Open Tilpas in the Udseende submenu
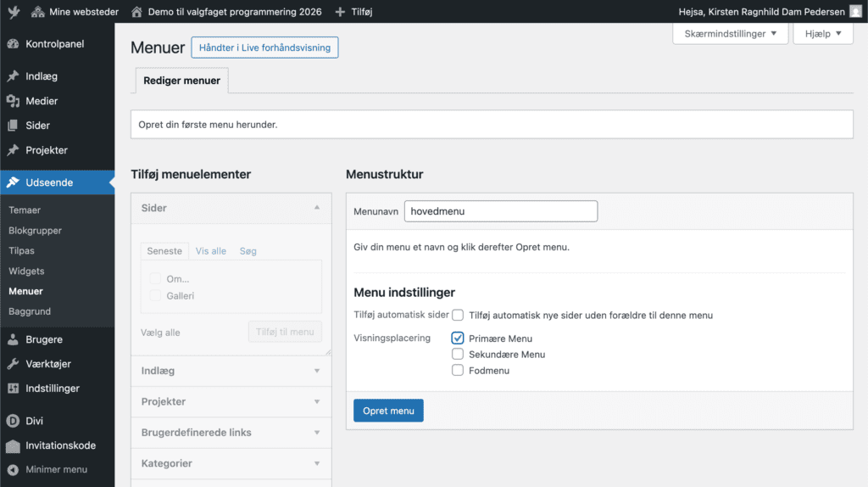Screen dimensions: 868x487 click(x=21, y=251)
